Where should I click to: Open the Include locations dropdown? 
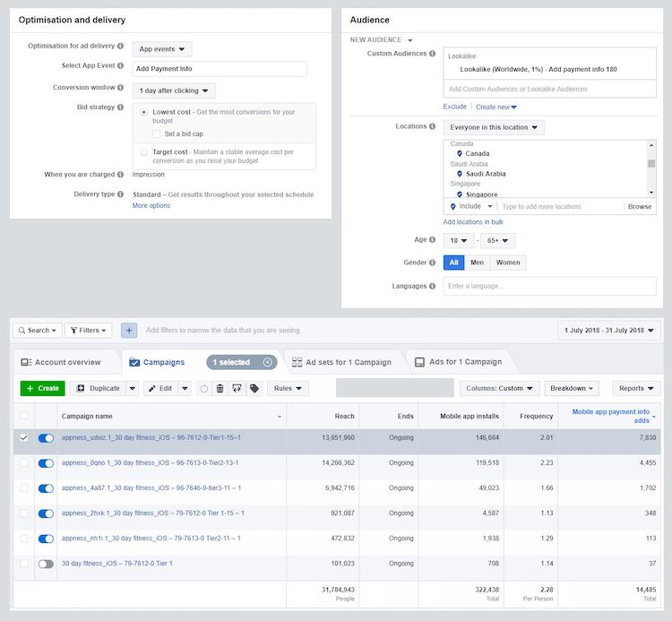tap(471, 207)
